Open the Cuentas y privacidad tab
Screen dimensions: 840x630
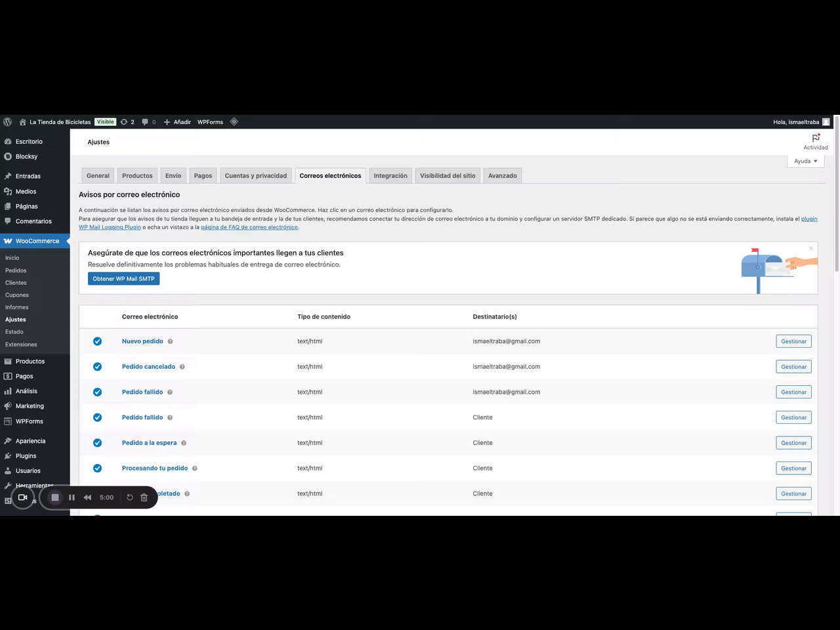tap(256, 176)
